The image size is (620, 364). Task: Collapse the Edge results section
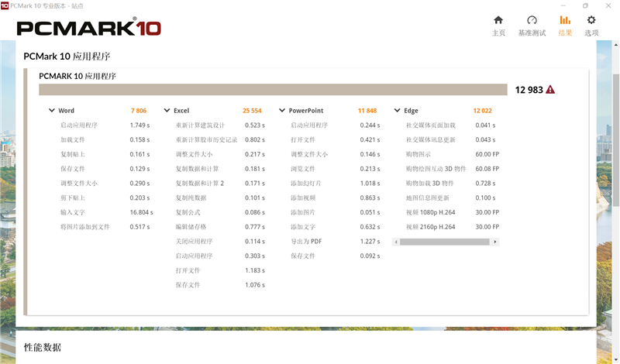[x=397, y=110]
